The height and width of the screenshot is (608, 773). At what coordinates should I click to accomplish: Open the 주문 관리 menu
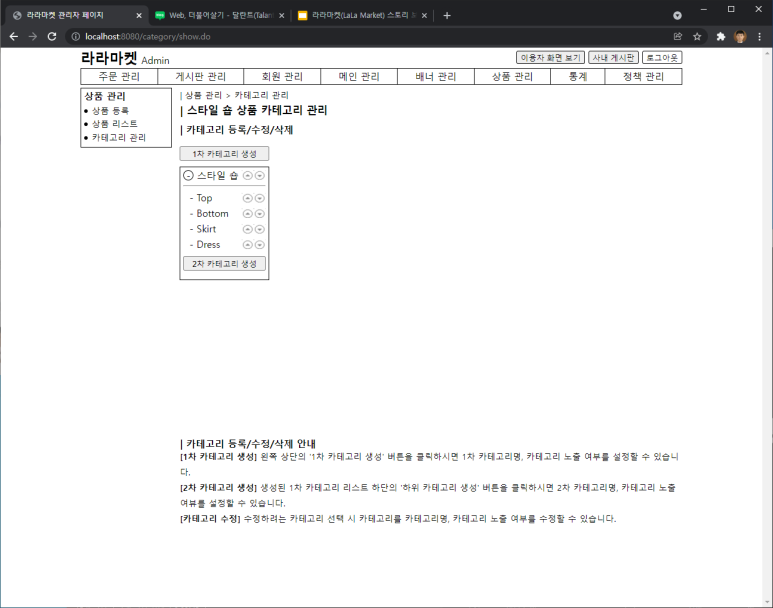tap(119, 77)
